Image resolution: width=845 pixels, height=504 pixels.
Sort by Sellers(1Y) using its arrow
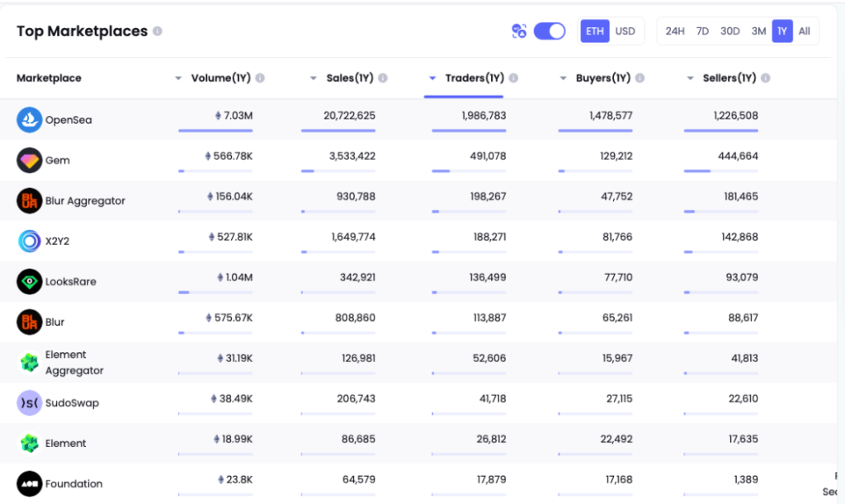pos(691,78)
